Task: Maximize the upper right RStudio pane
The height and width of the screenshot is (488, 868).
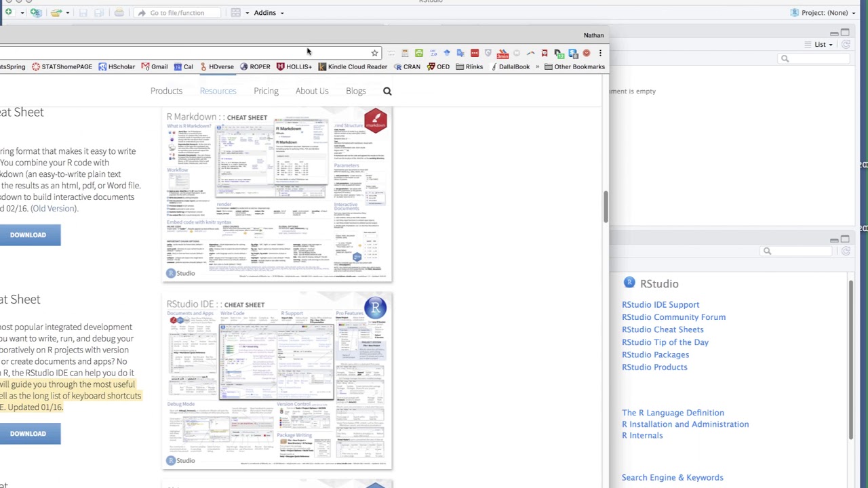Action: tap(845, 33)
